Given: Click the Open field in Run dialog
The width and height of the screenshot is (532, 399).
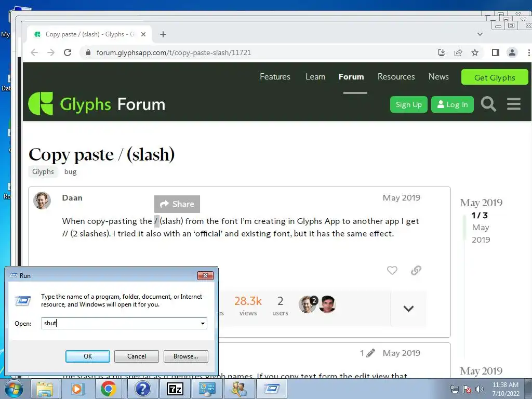Looking at the screenshot, I should (x=120, y=323).
